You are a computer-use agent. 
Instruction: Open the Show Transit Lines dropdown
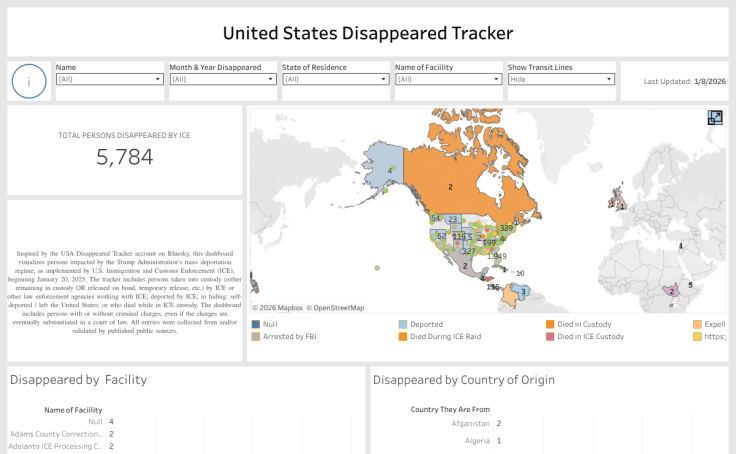(560, 79)
